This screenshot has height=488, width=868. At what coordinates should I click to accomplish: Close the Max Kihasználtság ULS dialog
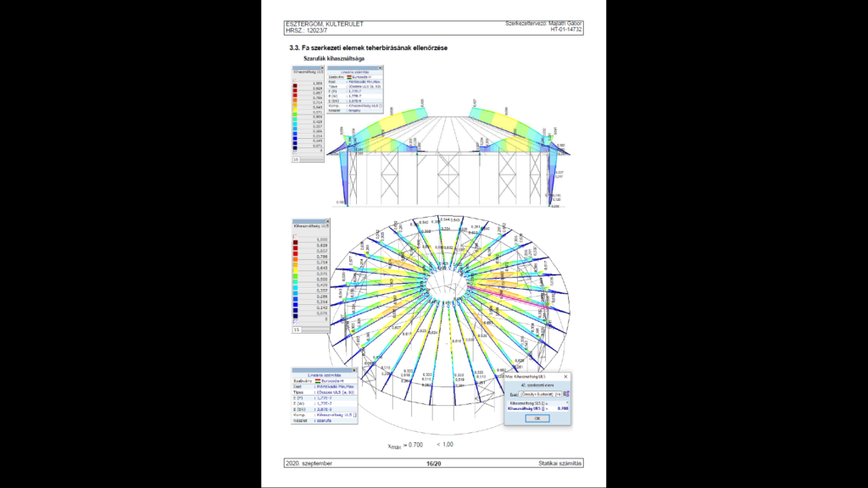pyautogui.click(x=565, y=377)
